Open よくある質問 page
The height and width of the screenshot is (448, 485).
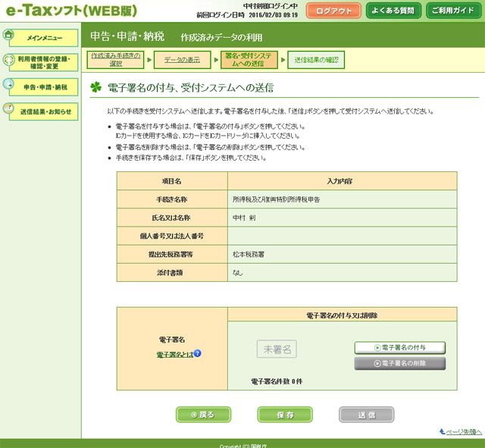(x=393, y=11)
